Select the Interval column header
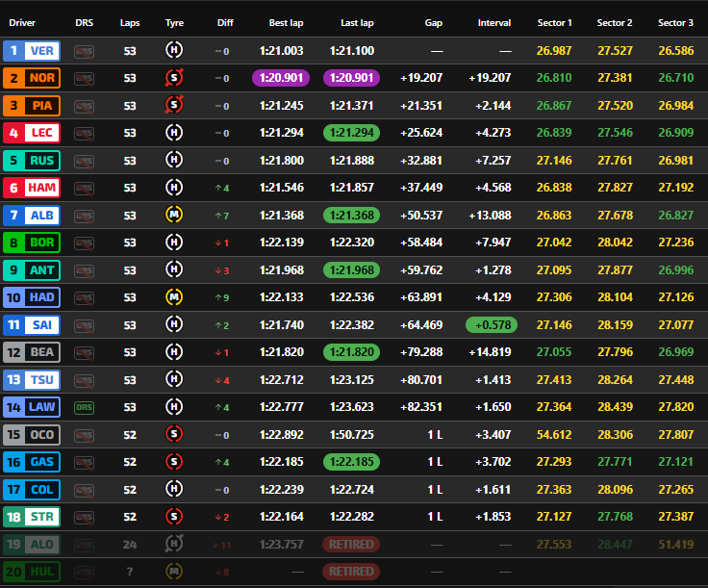The width and height of the screenshot is (708, 588). (x=494, y=22)
